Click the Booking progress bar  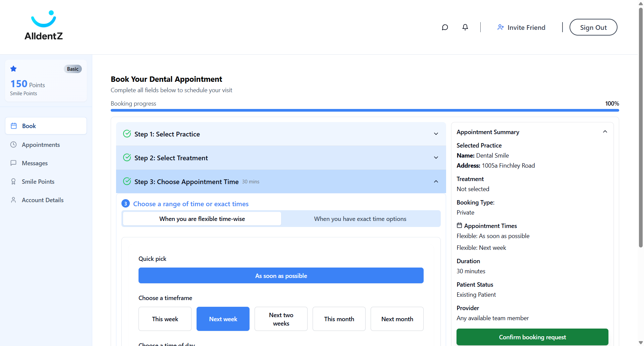click(365, 110)
